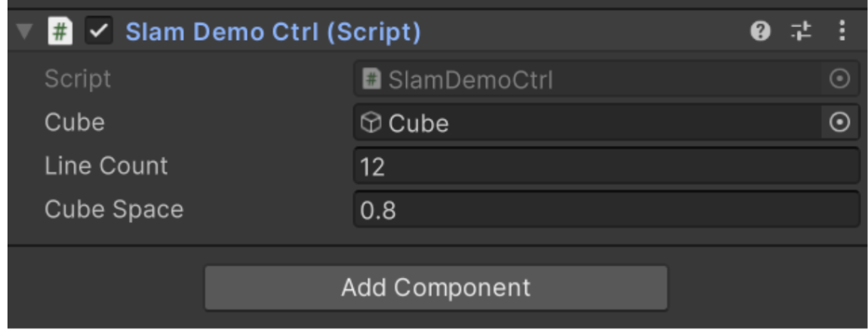Collapse the Slam Demo Ctrl component foldout

tap(25, 32)
